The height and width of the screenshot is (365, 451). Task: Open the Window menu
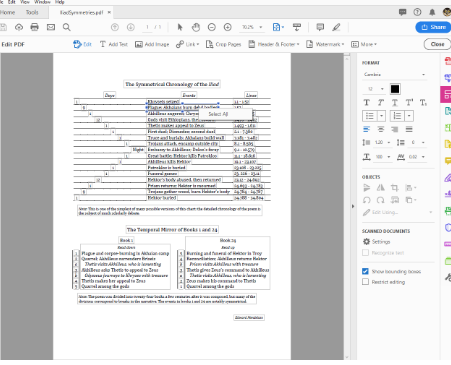coord(42,2)
